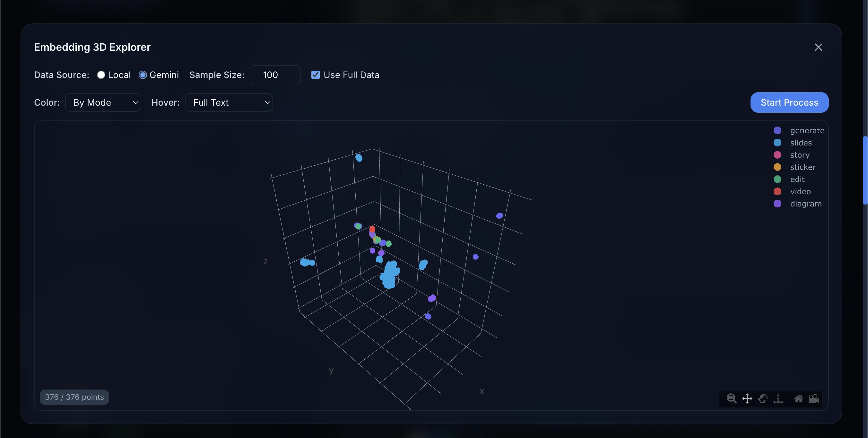Image resolution: width=868 pixels, height=438 pixels.
Task: Activate the pan tool for the 3D plot
Action: click(747, 399)
